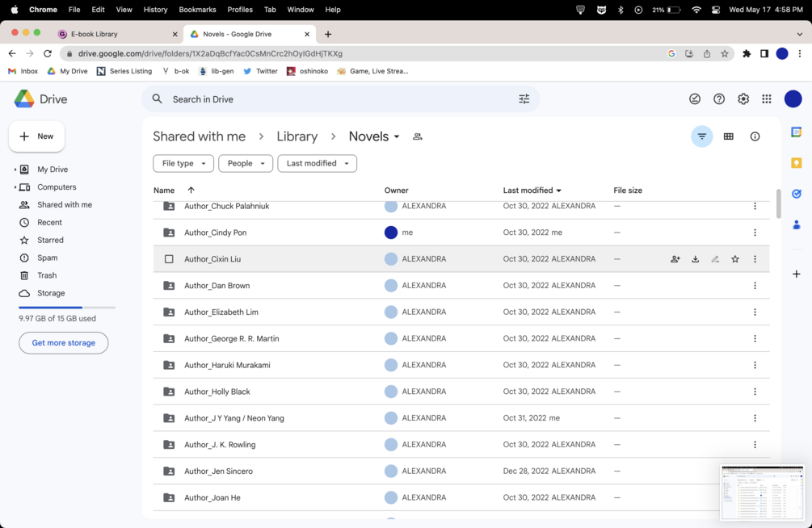812x528 pixels.
Task: Rename Author_Cixin Liu using pencil icon
Action: (715, 259)
